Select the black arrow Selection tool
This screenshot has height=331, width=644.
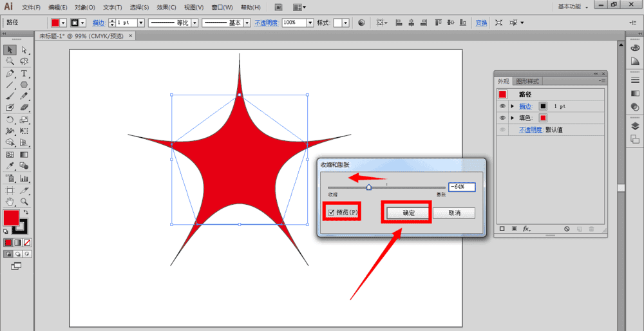click(x=10, y=50)
